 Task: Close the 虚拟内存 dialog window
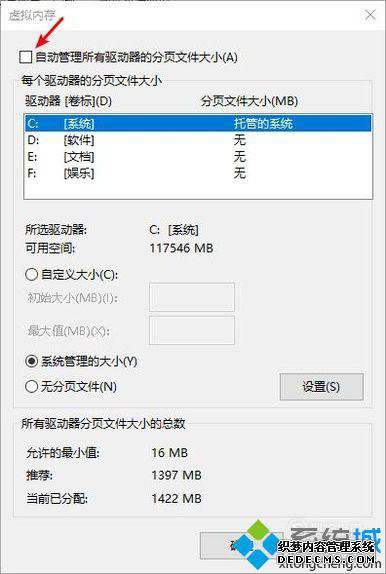click(370, 15)
